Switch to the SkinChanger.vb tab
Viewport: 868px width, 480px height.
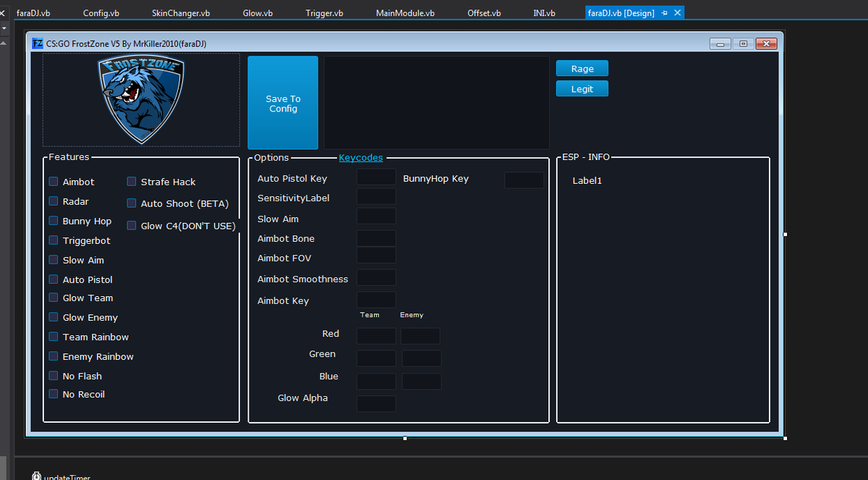tap(181, 13)
